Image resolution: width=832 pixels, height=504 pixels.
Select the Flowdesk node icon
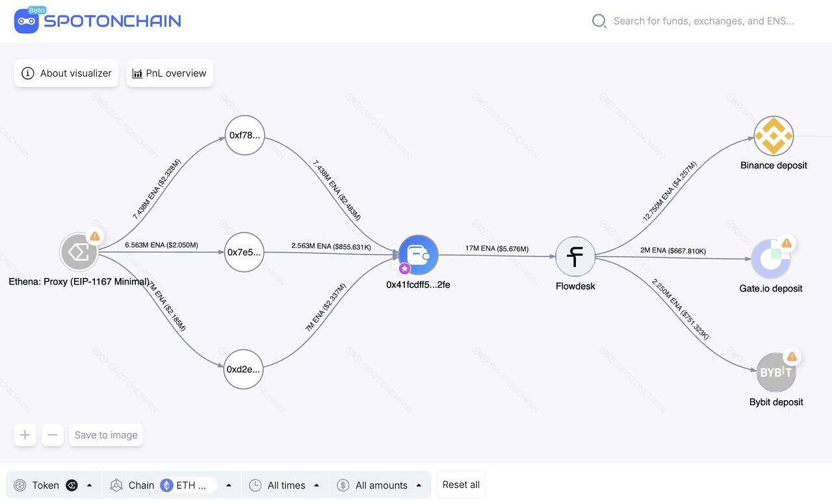pyautogui.click(x=575, y=257)
